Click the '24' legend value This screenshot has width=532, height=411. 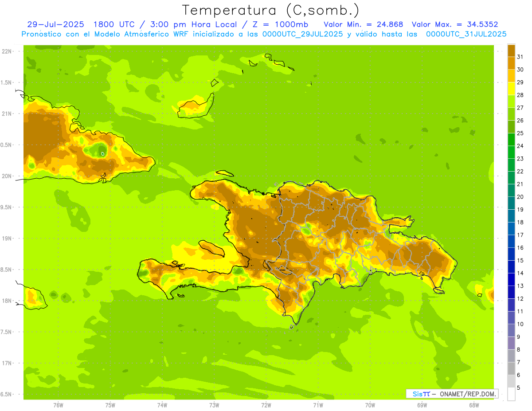coord(520,146)
